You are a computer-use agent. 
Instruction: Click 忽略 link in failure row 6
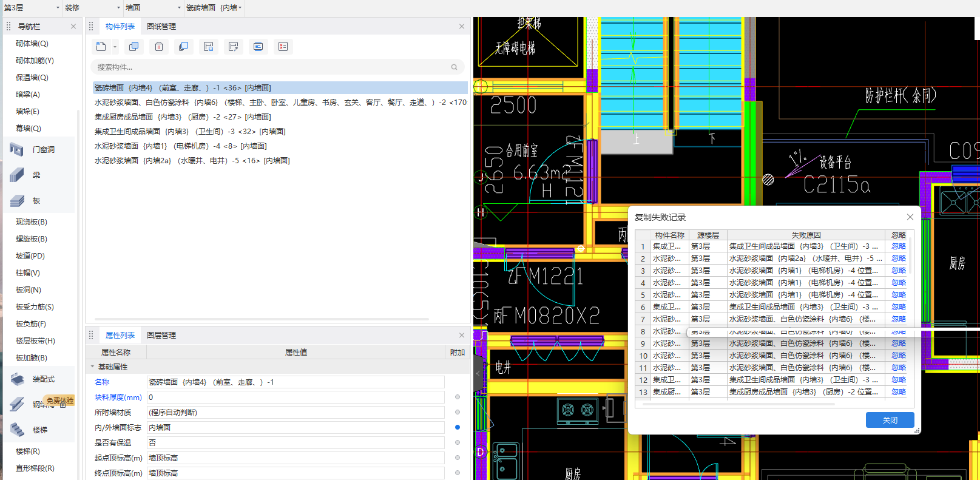[898, 307]
